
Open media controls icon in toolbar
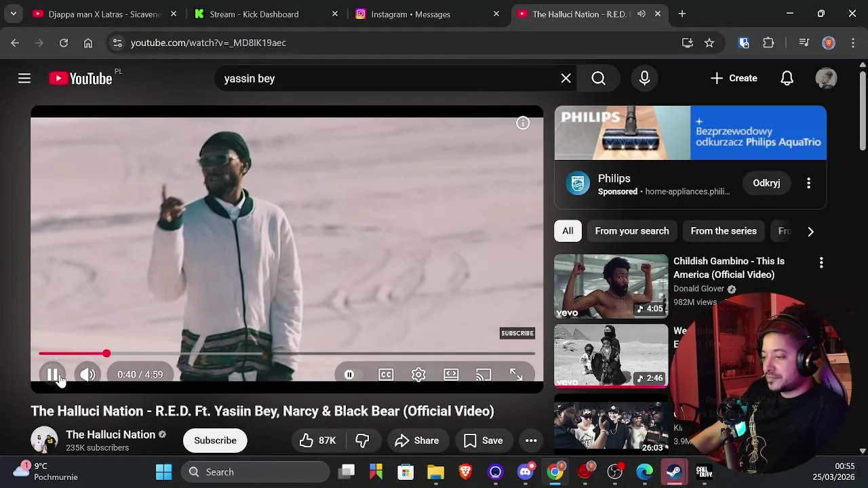point(804,43)
